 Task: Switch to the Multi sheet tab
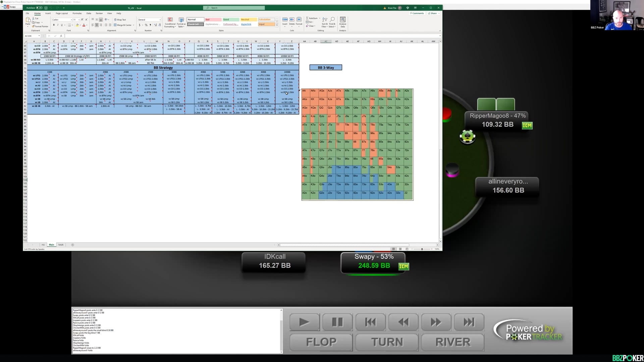click(x=61, y=245)
